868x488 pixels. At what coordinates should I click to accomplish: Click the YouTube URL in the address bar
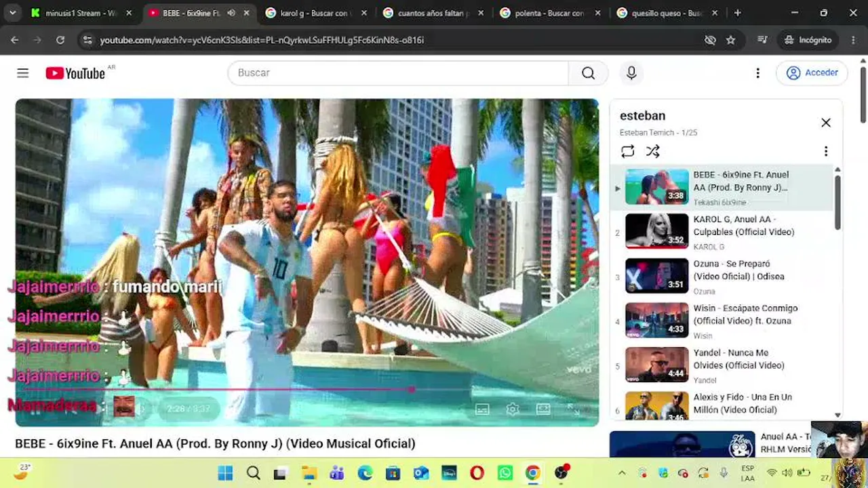[x=262, y=40]
